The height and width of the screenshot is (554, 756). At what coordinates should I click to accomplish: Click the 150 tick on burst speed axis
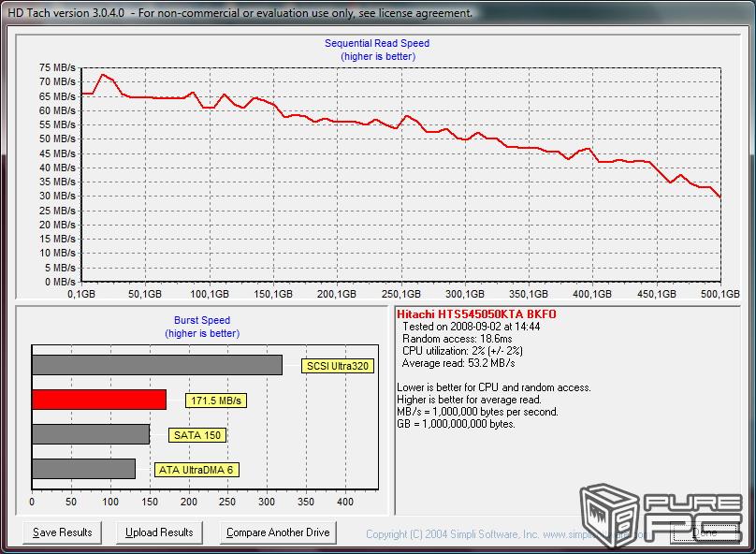tap(150, 502)
